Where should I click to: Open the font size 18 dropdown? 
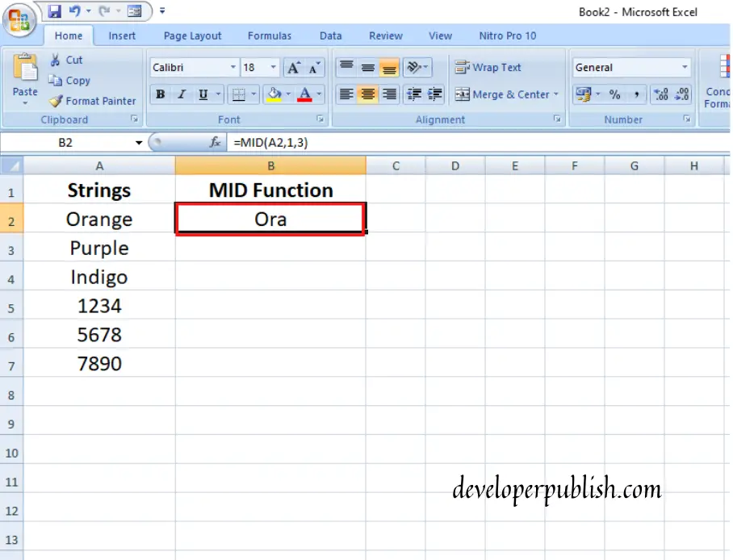[x=273, y=67]
